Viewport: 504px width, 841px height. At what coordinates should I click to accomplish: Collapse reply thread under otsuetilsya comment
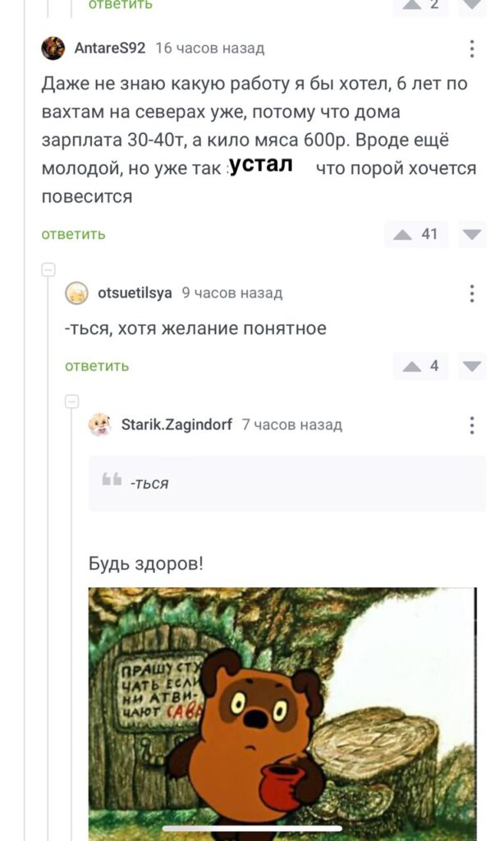pos(72,401)
